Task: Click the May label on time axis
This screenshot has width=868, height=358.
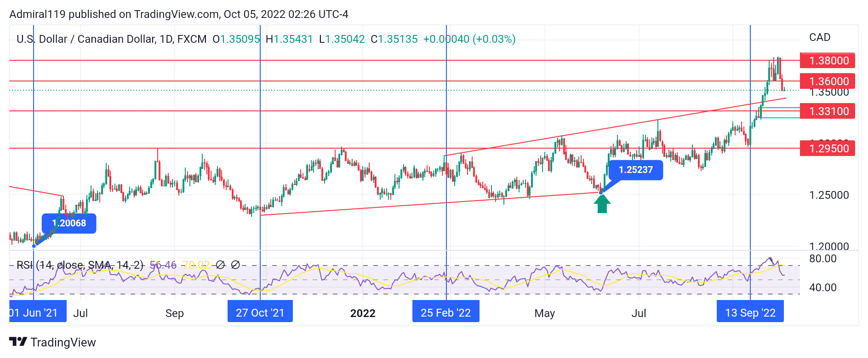Action: point(544,313)
